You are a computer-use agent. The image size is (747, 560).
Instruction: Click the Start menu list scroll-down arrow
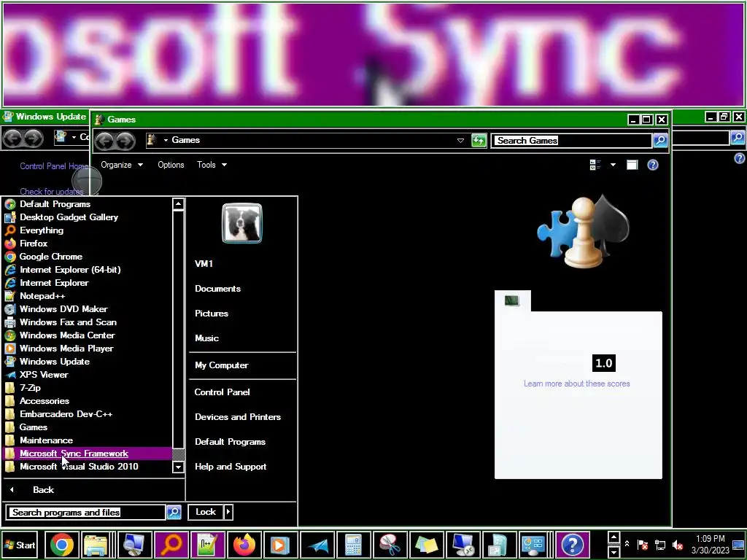[178, 467]
